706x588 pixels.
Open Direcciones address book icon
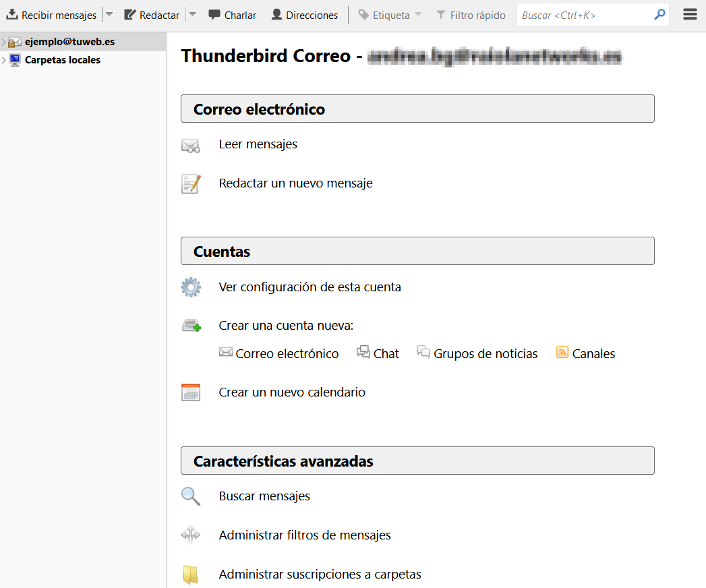276,15
